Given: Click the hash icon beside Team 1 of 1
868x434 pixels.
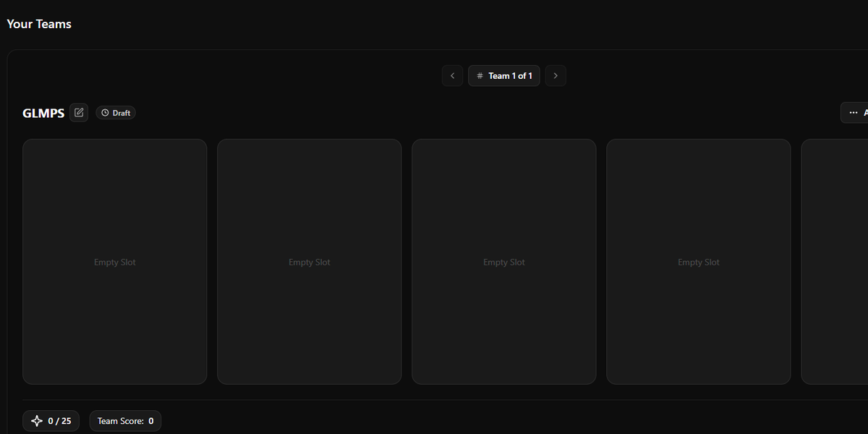Looking at the screenshot, I should coord(480,76).
